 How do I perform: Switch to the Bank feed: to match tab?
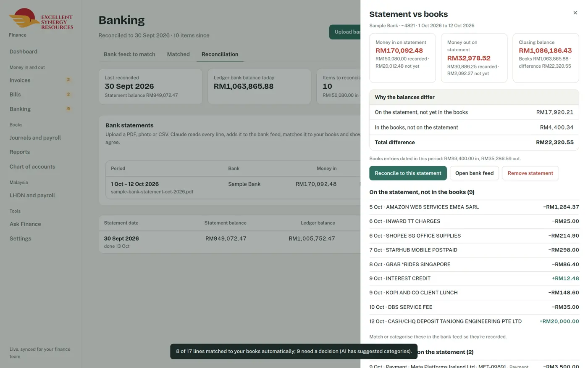(129, 54)
